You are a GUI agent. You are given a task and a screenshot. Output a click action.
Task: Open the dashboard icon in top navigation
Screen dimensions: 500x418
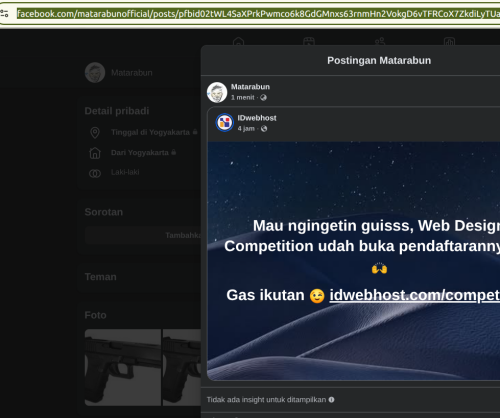[x=449, y=42]
